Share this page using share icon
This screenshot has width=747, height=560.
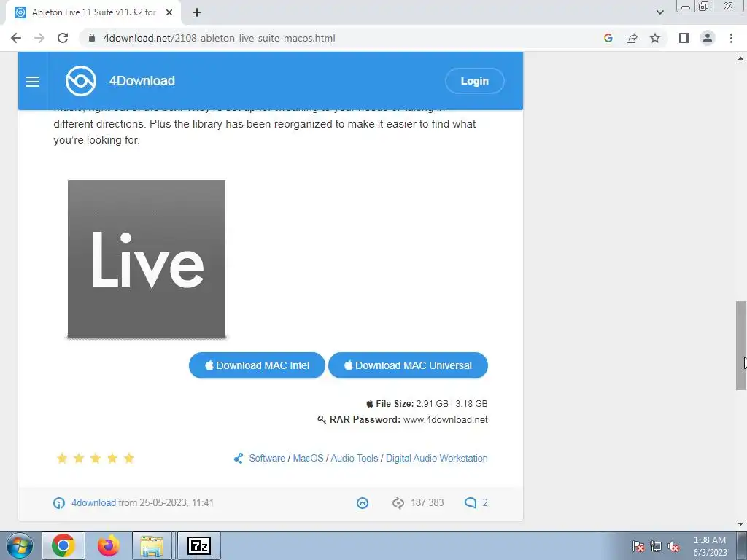(x=632, y=38)
